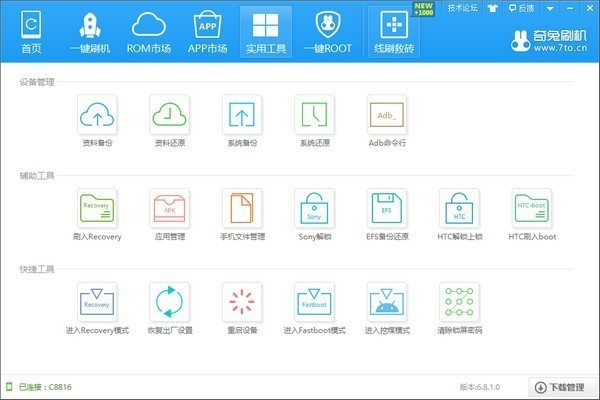Click the skin shirt icon
Image resolution: width=600 pixels, height=400 pixels.
[492, 8]
